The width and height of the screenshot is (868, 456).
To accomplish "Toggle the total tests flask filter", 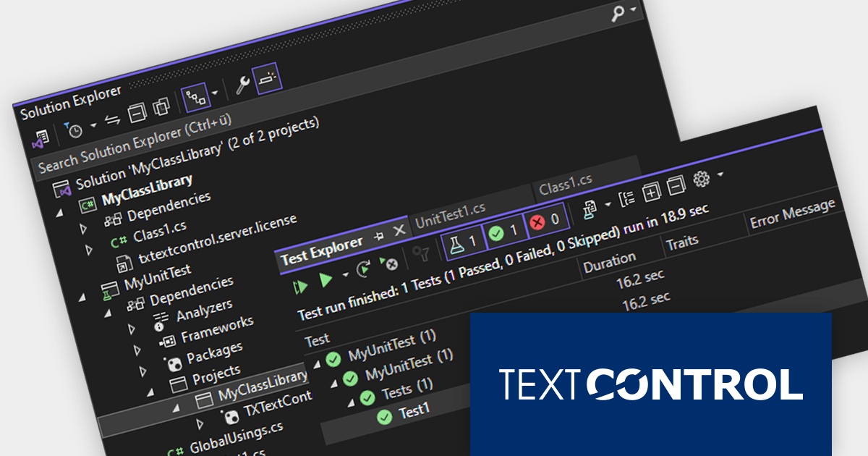I will tap(463, 242).
